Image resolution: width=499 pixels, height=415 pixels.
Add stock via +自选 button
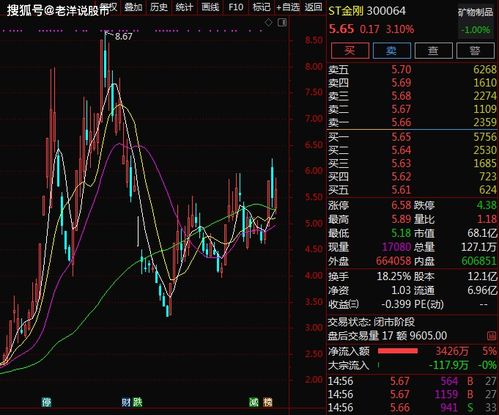tap(288, 7)
